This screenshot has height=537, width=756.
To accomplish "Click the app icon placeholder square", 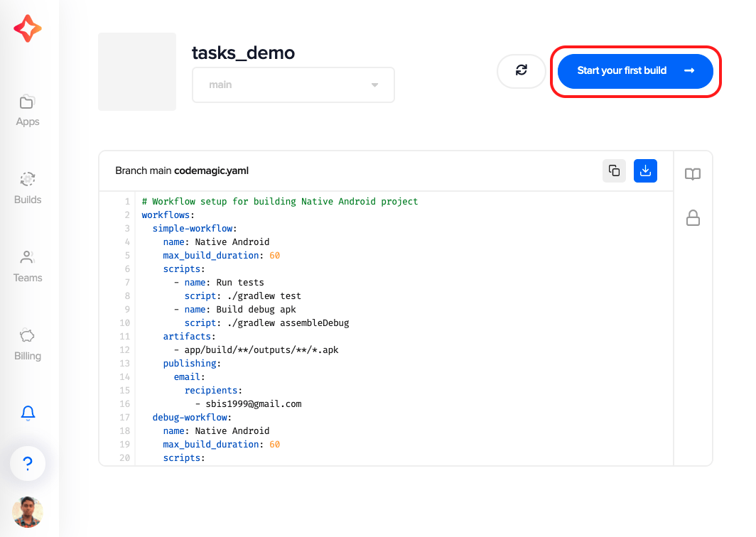I will [x=136, y=71].
